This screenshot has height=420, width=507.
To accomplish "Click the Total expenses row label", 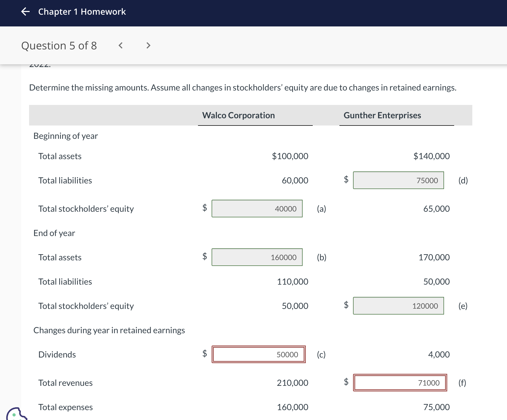I will (65, 407).
